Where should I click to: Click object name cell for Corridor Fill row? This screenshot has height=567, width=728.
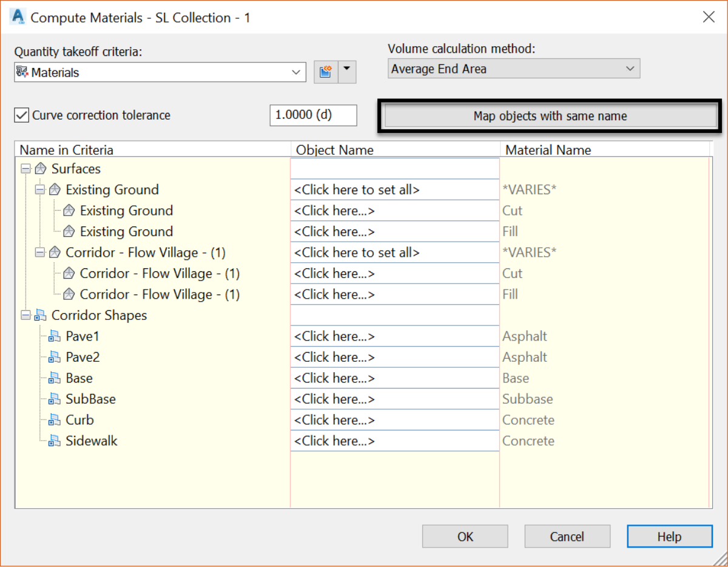(x=395, y=294)
